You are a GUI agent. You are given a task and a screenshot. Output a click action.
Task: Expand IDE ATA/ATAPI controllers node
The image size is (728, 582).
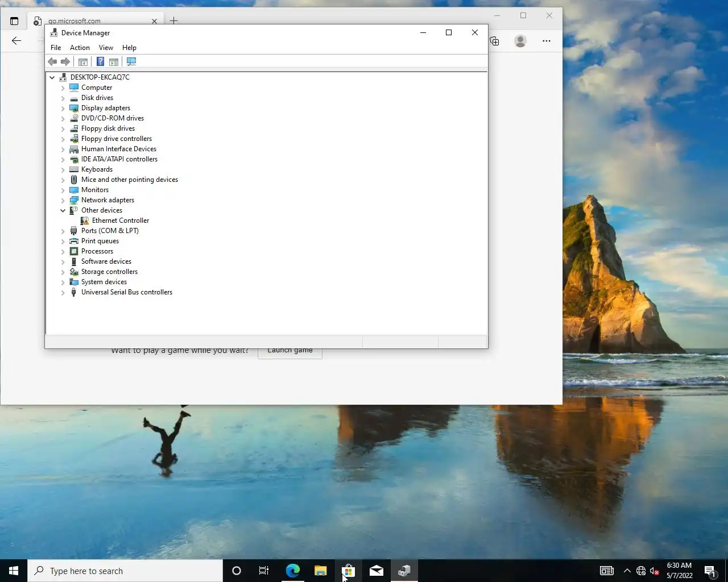[x=63, y=159]
